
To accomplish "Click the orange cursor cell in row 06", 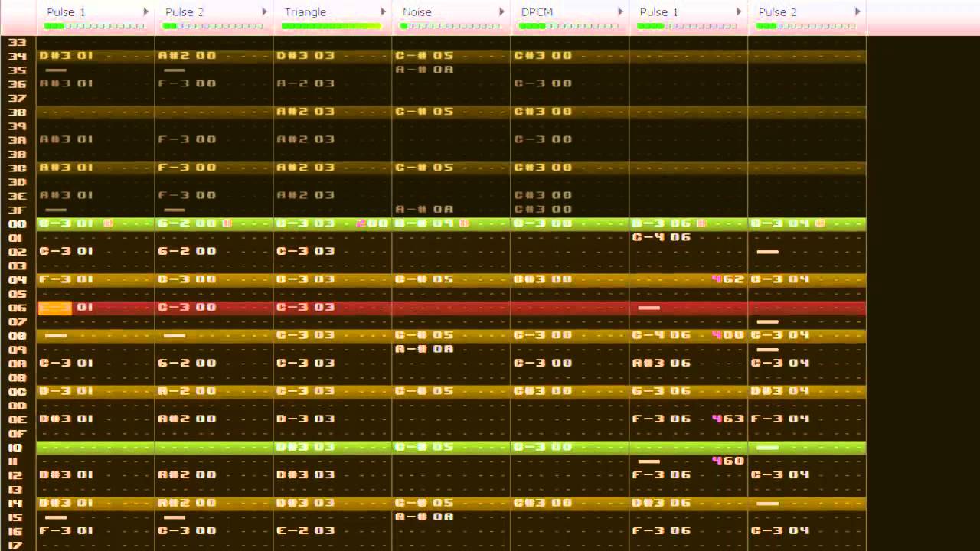I will (54, 308).
